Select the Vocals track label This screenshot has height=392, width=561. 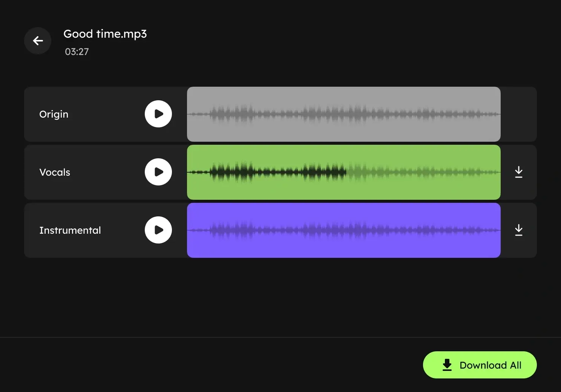(x=55, y=172)
